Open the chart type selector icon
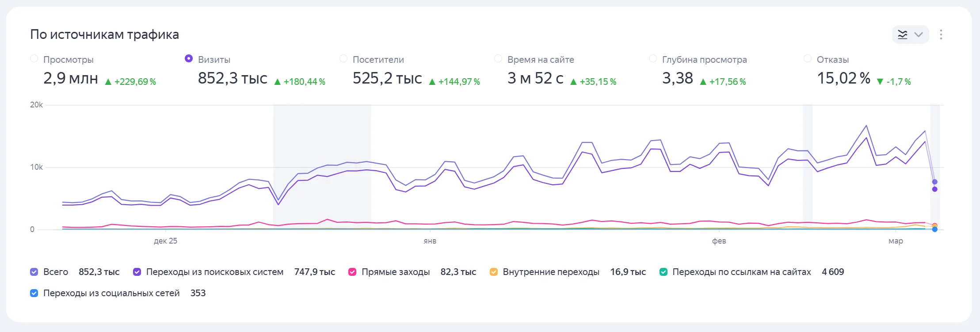Viewport: 980px width, 332px height. [x=903, y=35]
